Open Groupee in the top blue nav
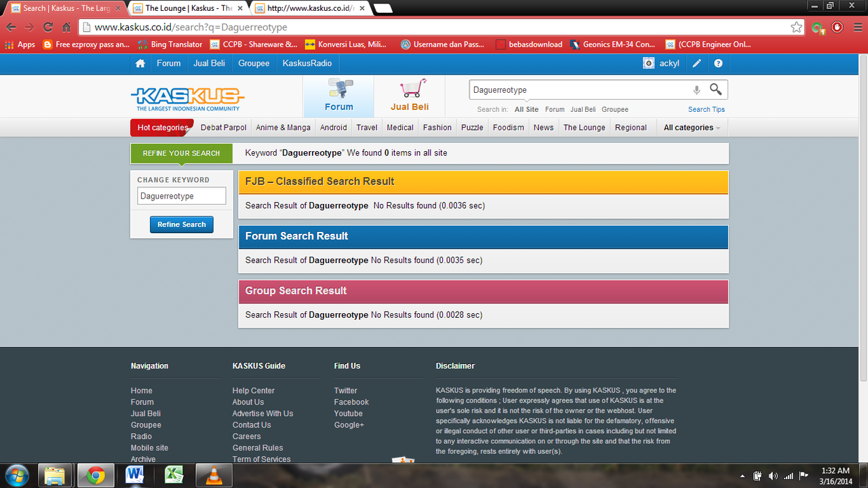Screen dimensions: 868x488 click(254, 63)
